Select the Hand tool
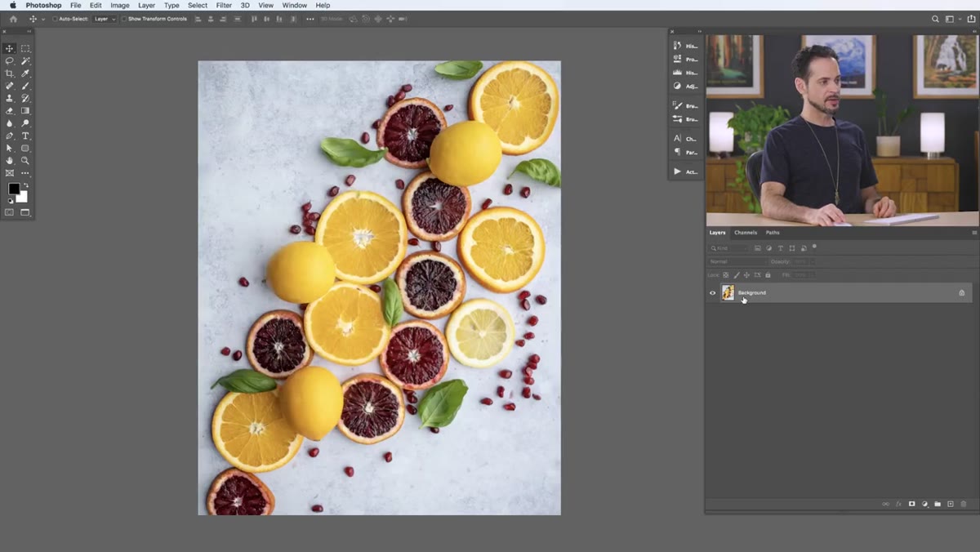Viewport: 980px width, 552px height. [x=10, y=161]
